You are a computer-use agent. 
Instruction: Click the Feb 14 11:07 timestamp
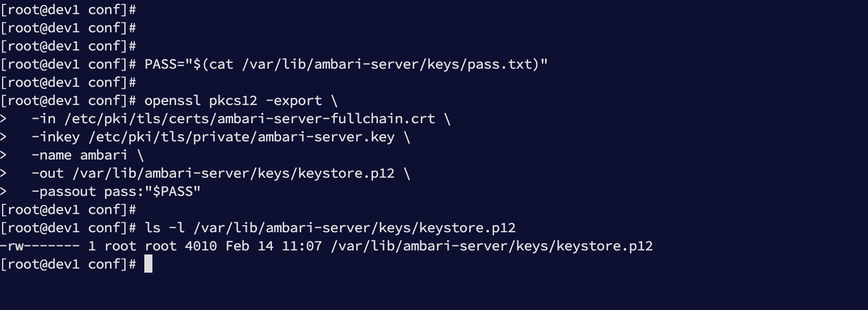tap(274, 246)
